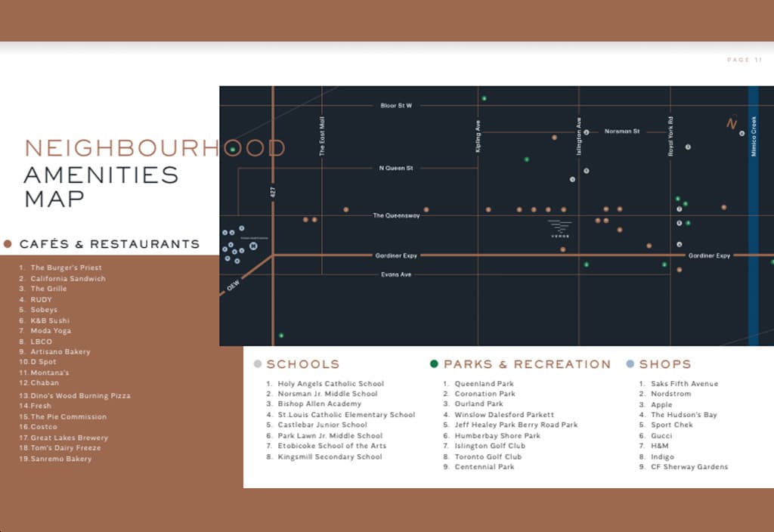Click the QEW highway label
Image resolution: width=774 pixels, height=532 pixels.
pos(234,285)
